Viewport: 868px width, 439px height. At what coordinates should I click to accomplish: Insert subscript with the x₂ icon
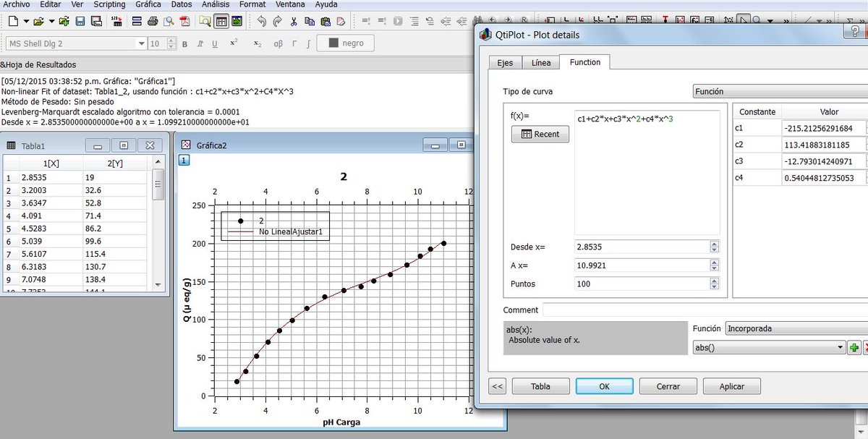[x=258, y=43]
